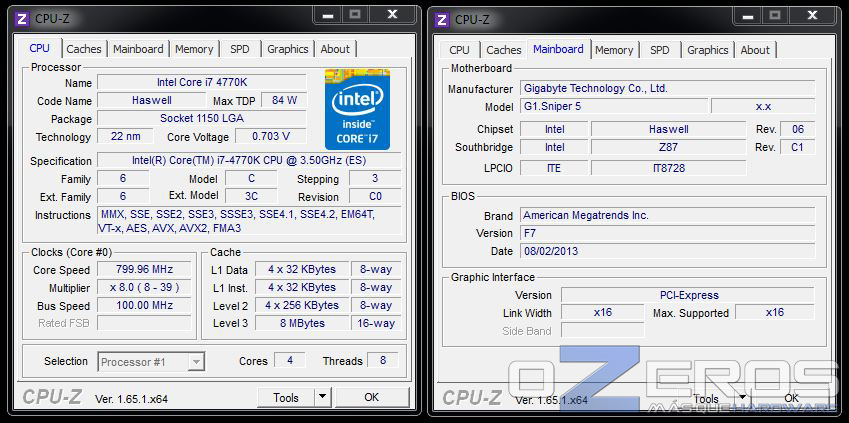
Task: Click the empty Side Band field
Action: [603, 330]
